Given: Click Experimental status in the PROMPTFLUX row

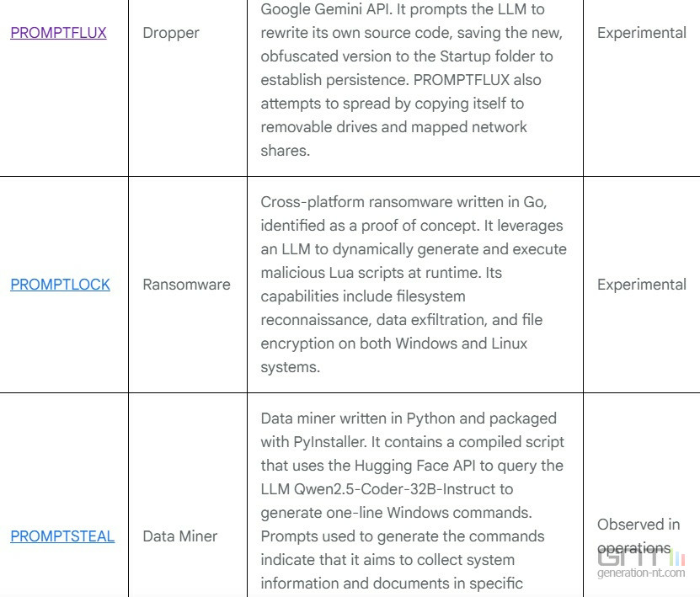Looking at the screenshot, I should click(641, 33).
